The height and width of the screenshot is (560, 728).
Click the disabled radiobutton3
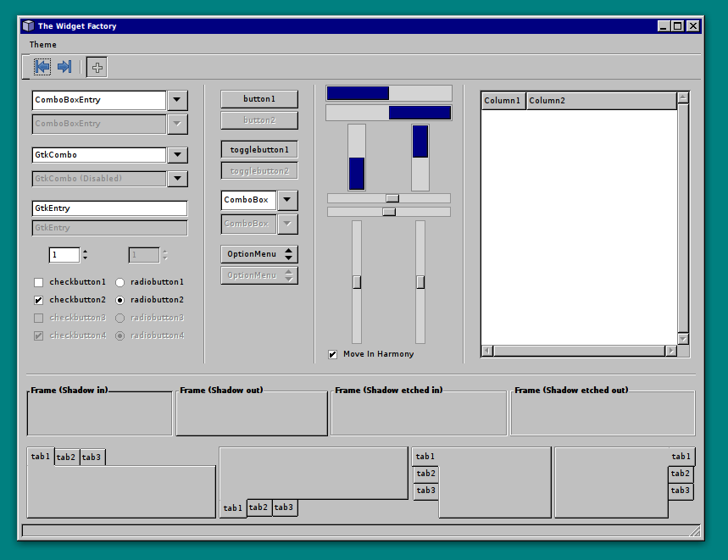click(119, 318)
